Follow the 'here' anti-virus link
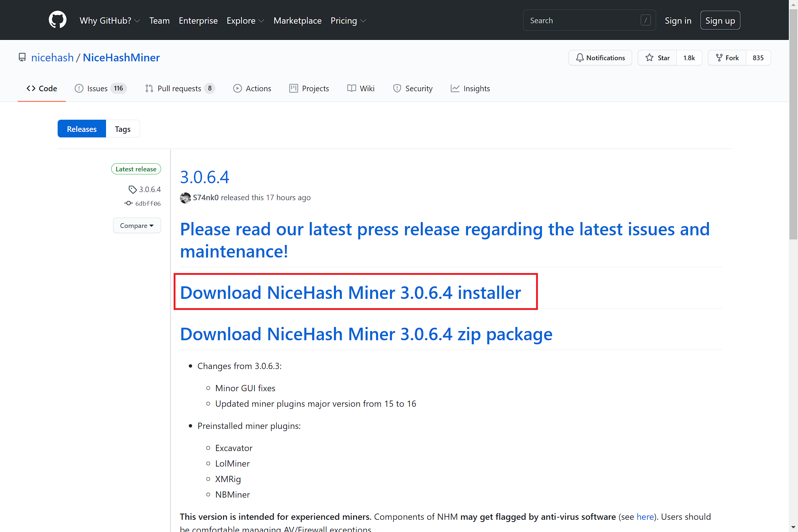The image size is (798, 532). point(645,516)
